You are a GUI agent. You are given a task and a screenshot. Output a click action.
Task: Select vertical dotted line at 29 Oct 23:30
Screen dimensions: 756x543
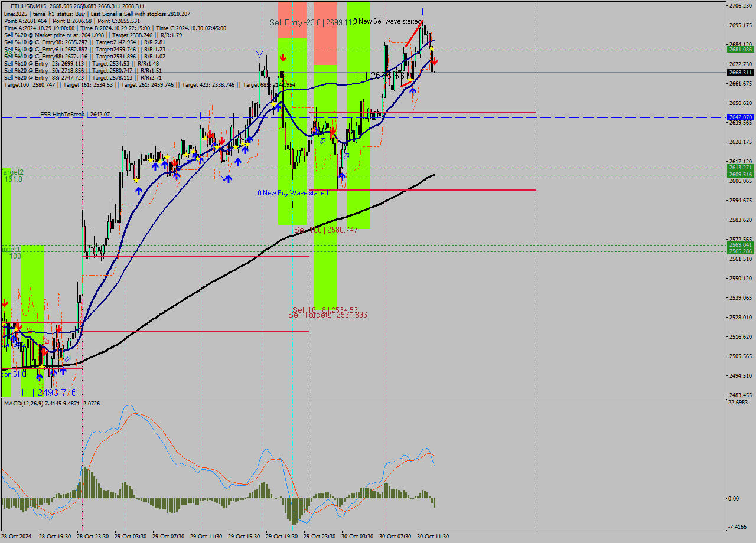[x=309, y=266]
